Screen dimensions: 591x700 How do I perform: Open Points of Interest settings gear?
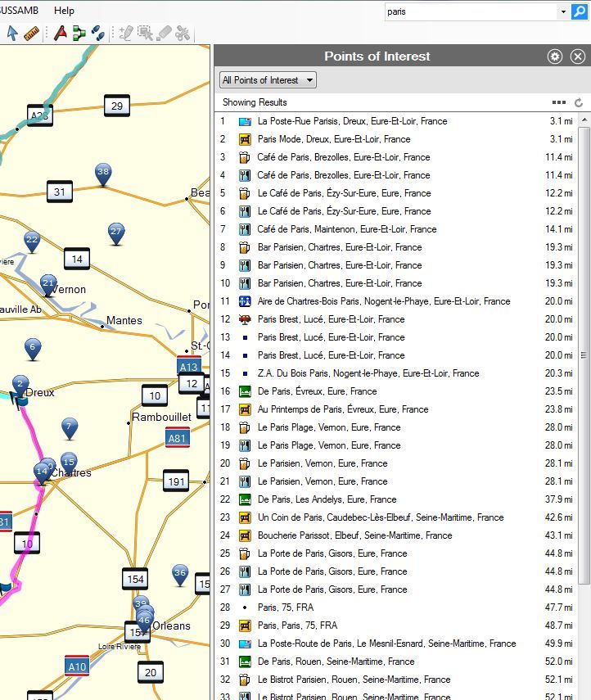(555, 56)
